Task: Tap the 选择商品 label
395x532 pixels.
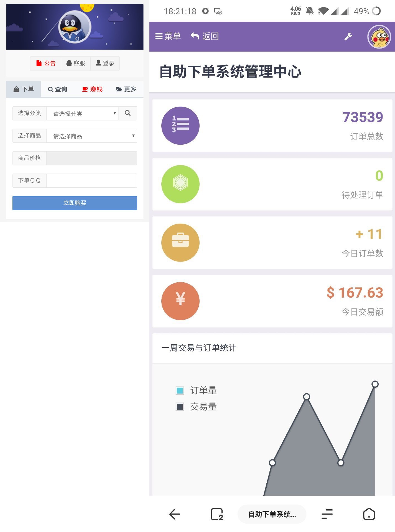Action: pyautogui.click(x=29, y=136)
